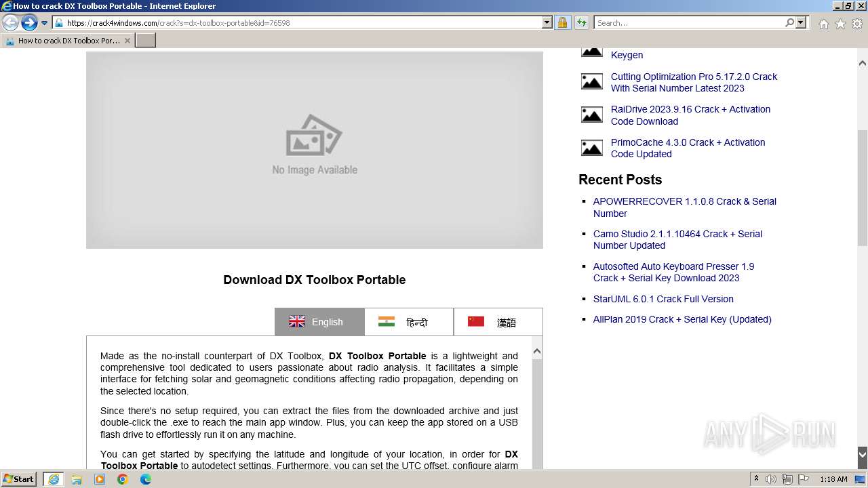Open the Tools gear icon
Image resolution: width=868 pixels, height=488 pixels.
[857, 24]
